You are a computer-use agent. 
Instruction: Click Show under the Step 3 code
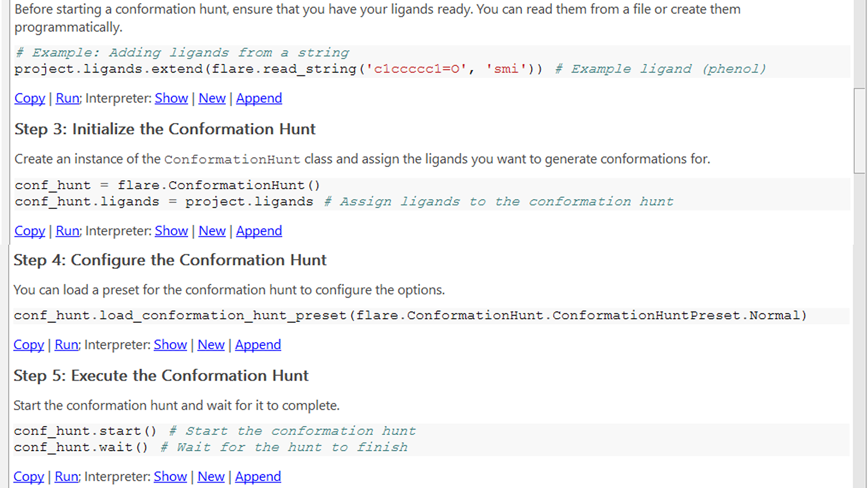171,231
